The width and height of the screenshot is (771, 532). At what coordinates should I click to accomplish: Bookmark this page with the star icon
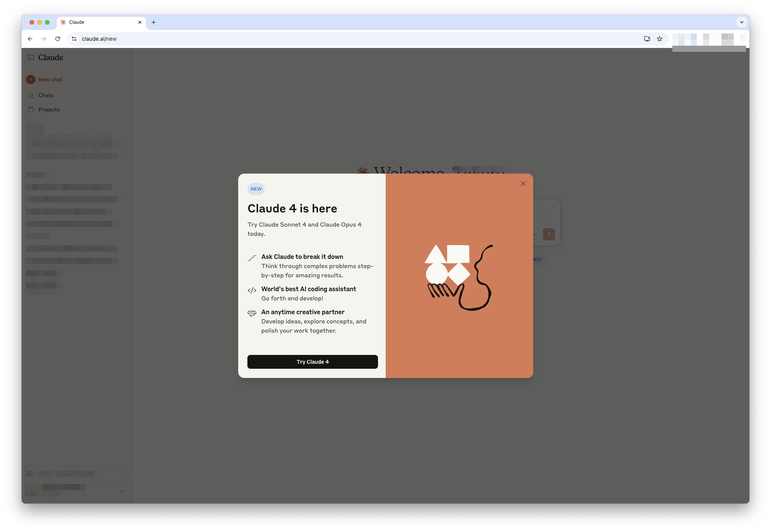point(660,39)
